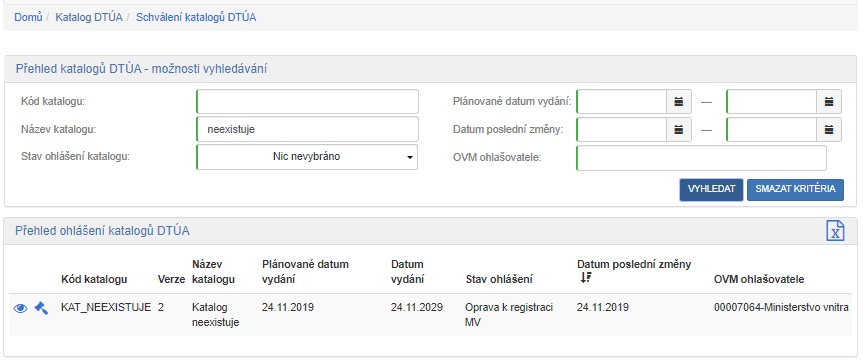The image size is (863, 361).
Task: Go to Domů breadcrumb
Action: [x=28, y=17]
